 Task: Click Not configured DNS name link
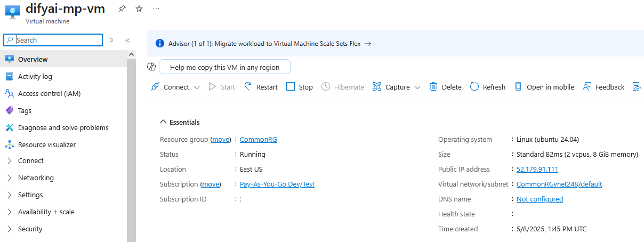(540, 199)
